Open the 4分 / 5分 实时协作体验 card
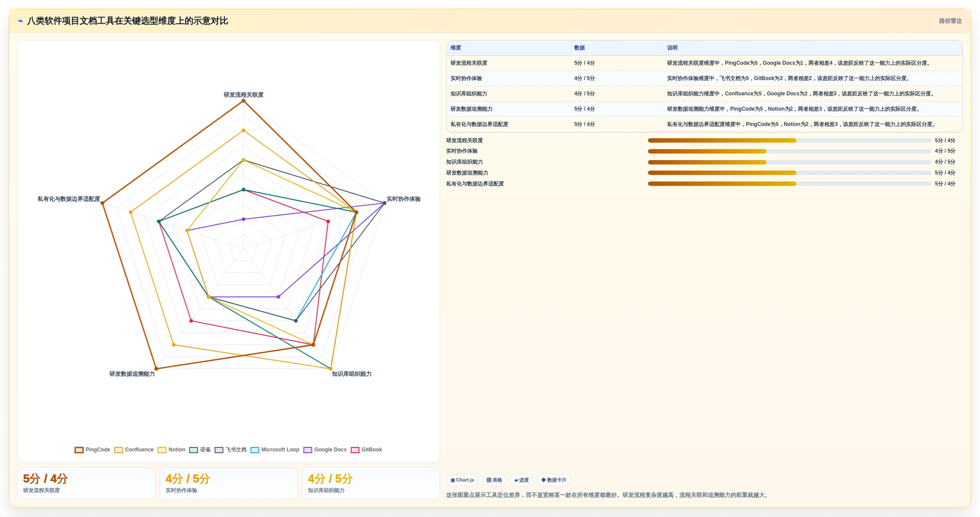The height and width of the screenshot is (517, 980). click(x=228, y=483)
